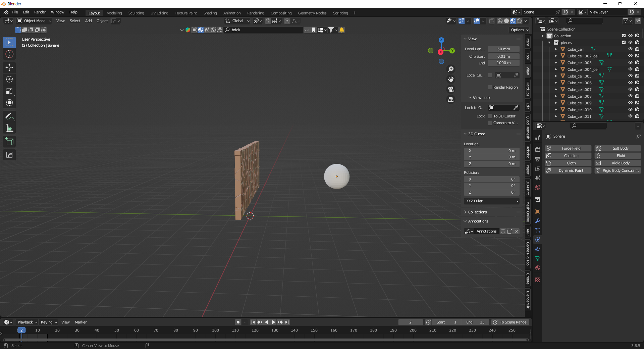Image resolution: width=644 pixels, height=349 pixels.
Task: Collapse the pieces collection
Action: 549,43
